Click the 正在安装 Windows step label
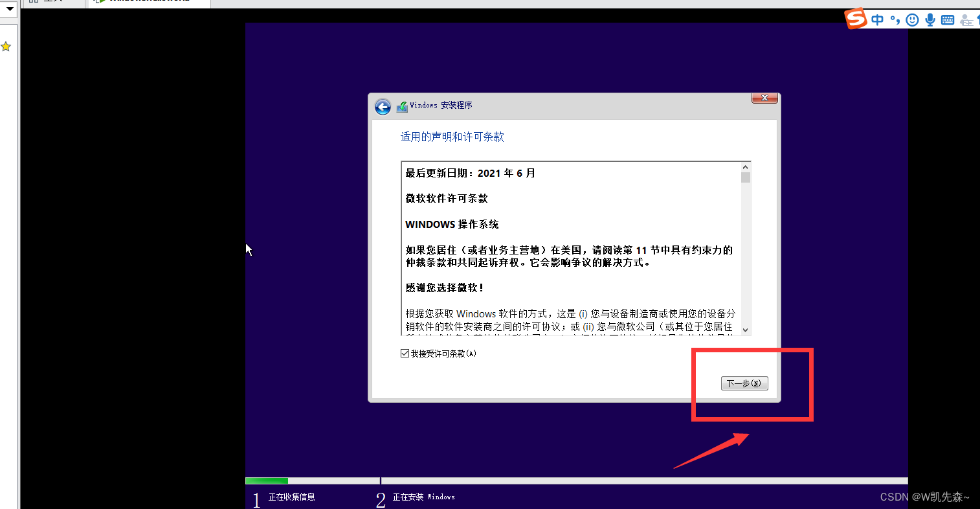Screen dimensions: 980x509 (x=424, y=497)
